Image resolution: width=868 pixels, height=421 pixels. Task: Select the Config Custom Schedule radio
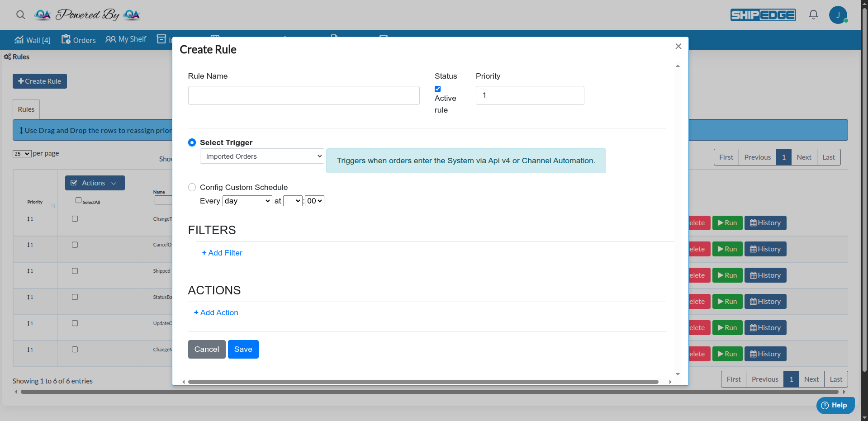tap(192, 187)
